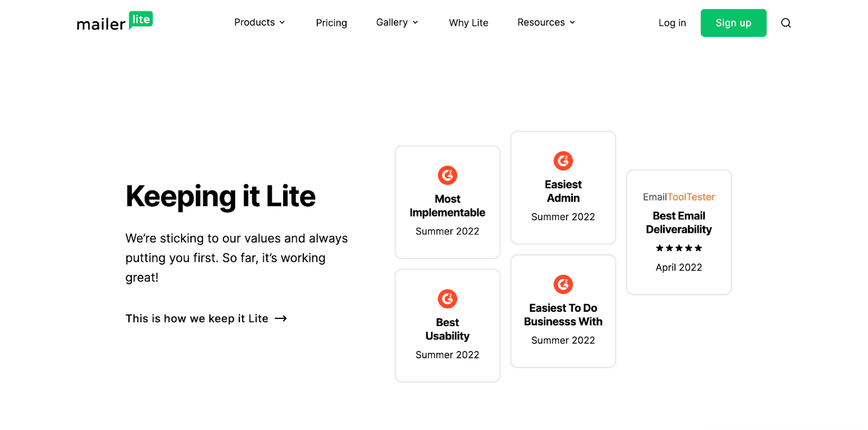Click G2 icon on Most Implementable card
The height and width of the screenshot is (430, 868).
(447, 175)
